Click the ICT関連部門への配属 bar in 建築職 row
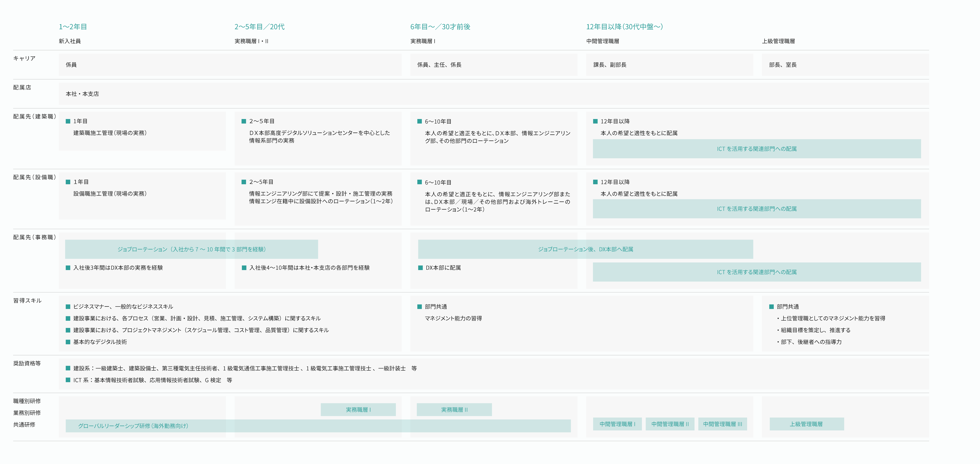 756,149
